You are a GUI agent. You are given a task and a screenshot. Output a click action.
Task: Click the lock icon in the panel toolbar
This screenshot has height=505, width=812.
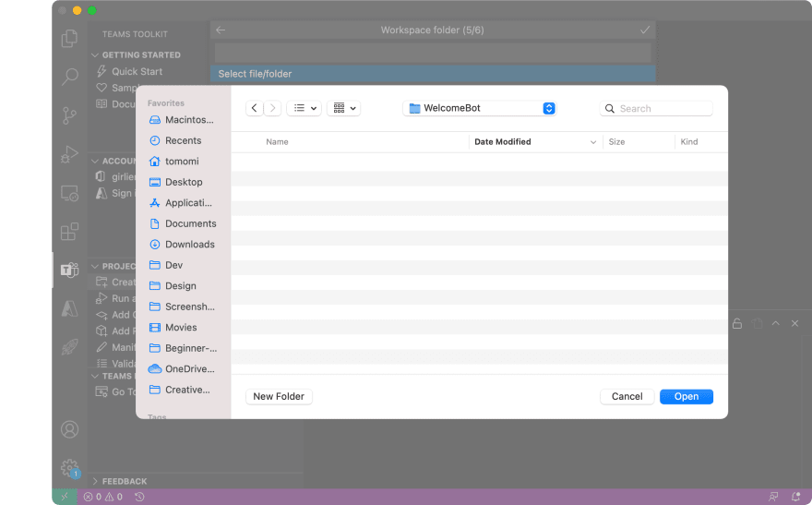pos(737,324)
